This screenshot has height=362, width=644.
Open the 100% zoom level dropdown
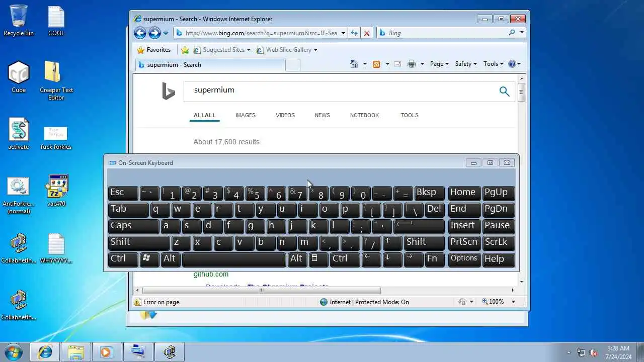click(x=513, y=302)
